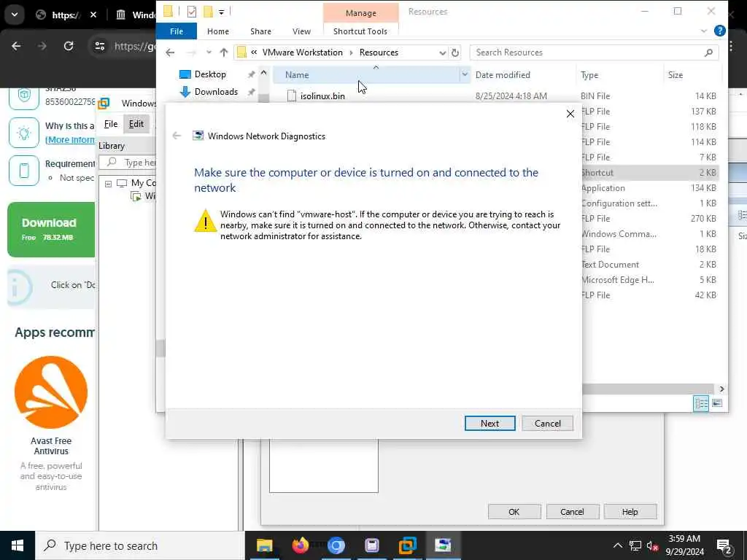Click the Windows Network Diagnostics title icon
This screenshot has height=560, width=747.
[198, 136]
